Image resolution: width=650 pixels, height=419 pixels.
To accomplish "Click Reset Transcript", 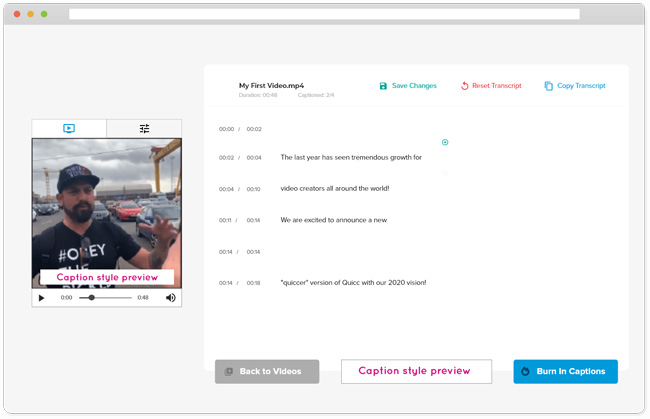I will coord(491,86).
